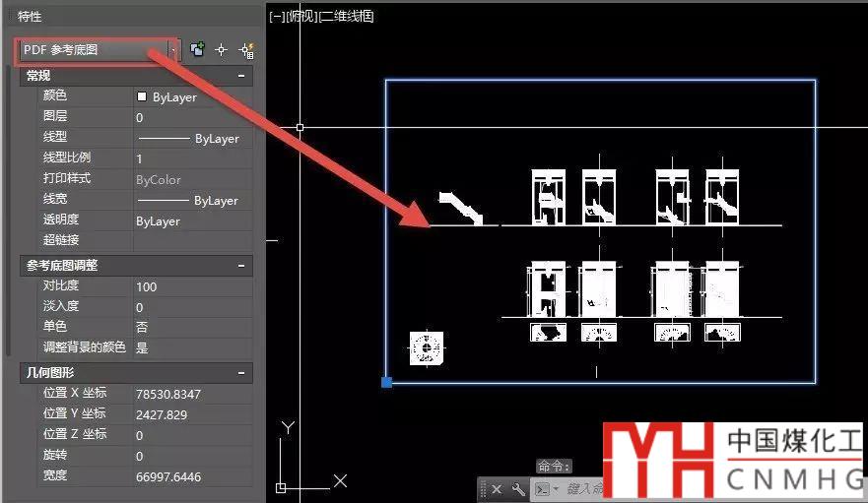Click the 图层 property label
Image resolution: width=868 pixels, height=503 pixels.
[x=55, y=116]
